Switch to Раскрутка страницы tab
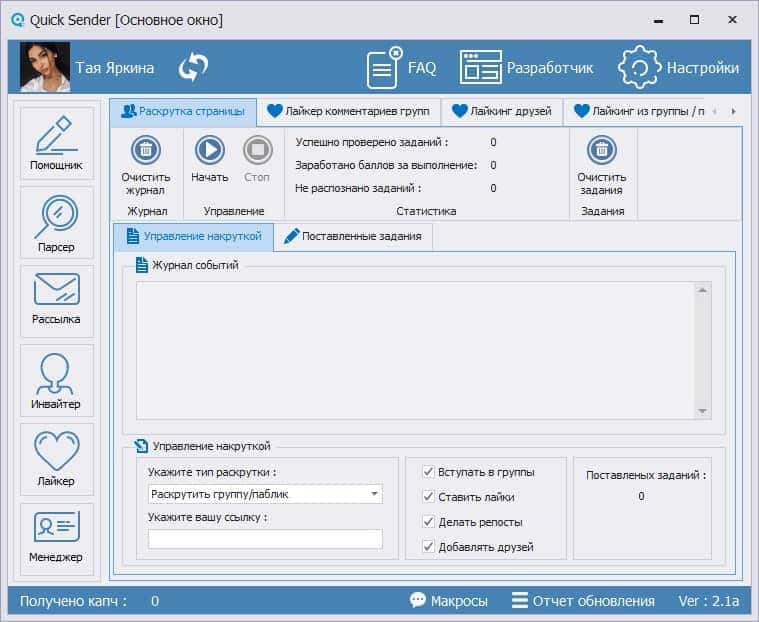759x622 pixels. point(183,111)
